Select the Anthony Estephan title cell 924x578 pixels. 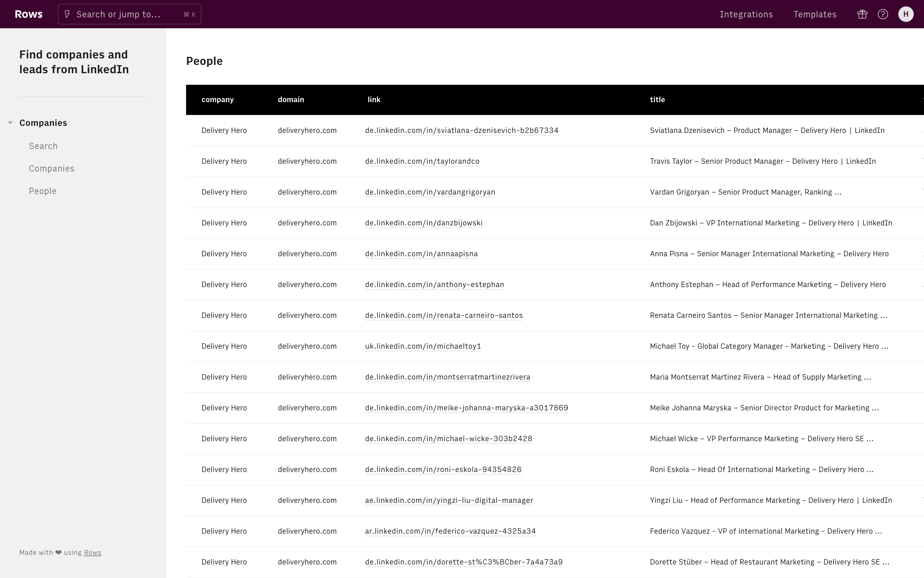click(768, 285)
